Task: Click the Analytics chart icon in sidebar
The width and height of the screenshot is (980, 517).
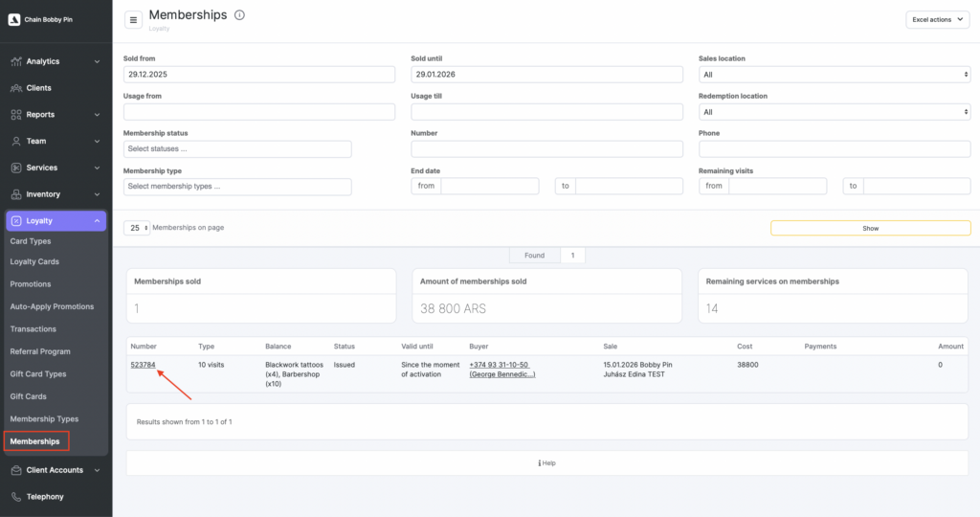Action: click(x=16, y=61)
